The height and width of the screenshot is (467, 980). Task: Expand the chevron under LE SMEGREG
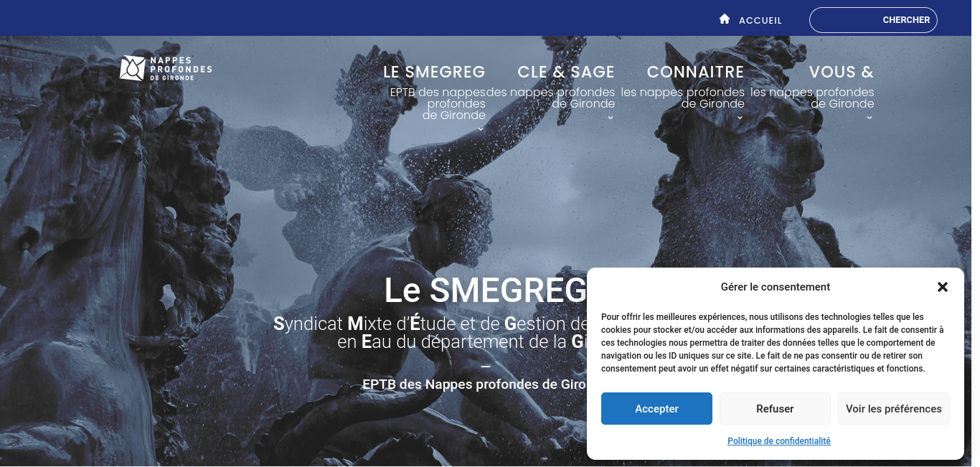[481, 129]
